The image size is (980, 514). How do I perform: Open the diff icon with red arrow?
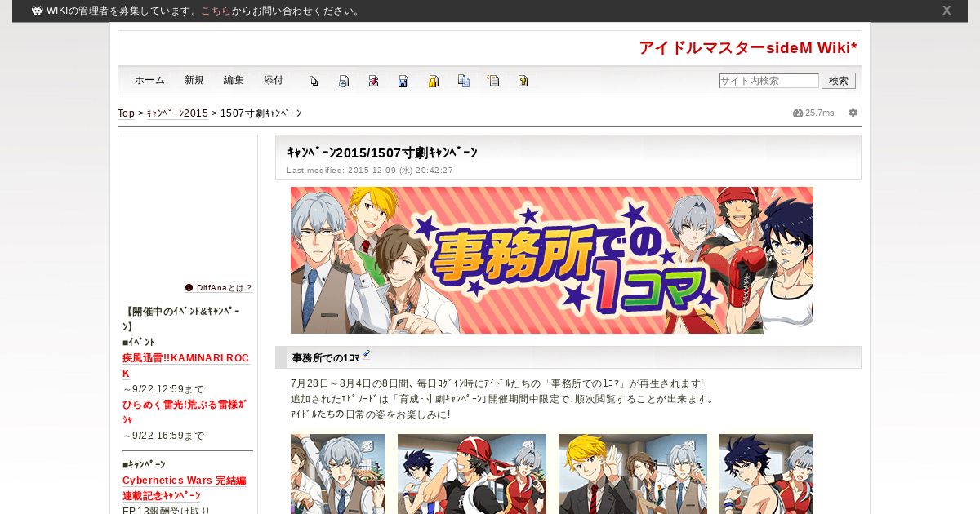pyautogui.click(x=373, y=81)
